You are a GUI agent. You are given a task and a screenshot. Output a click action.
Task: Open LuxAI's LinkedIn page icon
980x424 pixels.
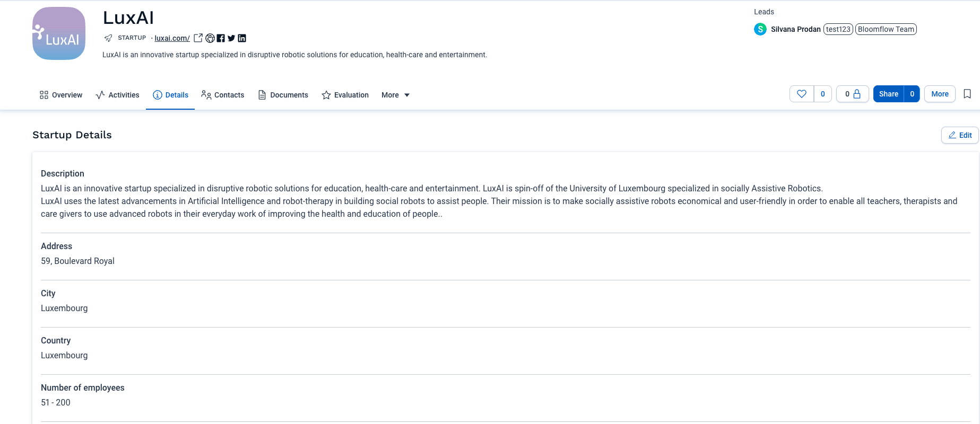click(x=242, y=38)
